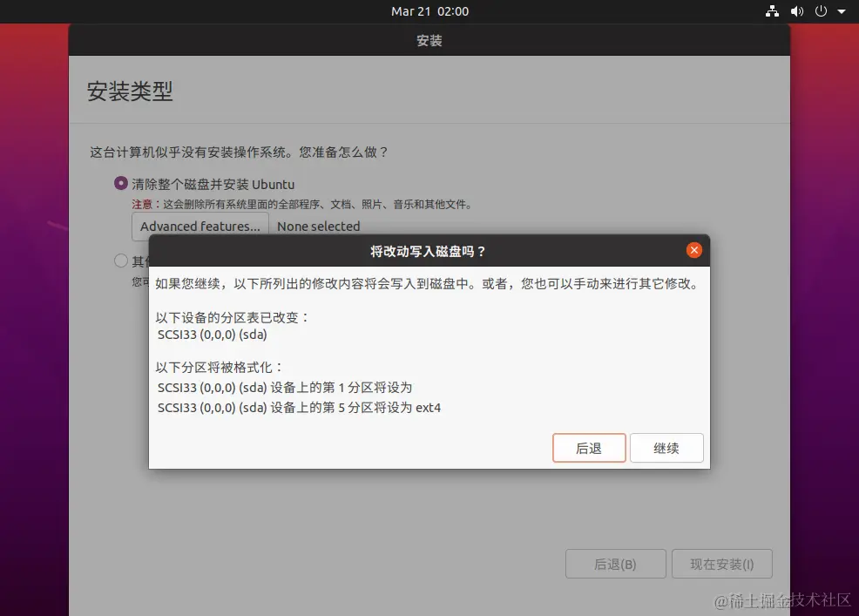Viewport: 859px width, 616px height.
Task: Open the Advanced features... dialog
Action: [x=200, y=226]
